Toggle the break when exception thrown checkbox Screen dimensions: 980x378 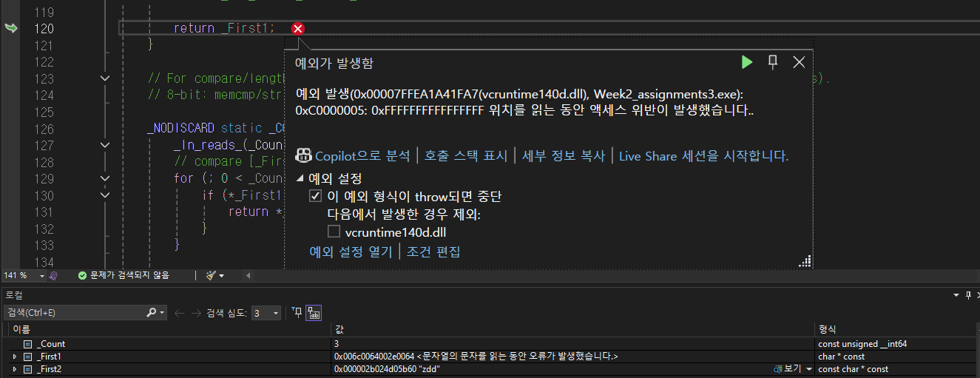pos(316,197)
